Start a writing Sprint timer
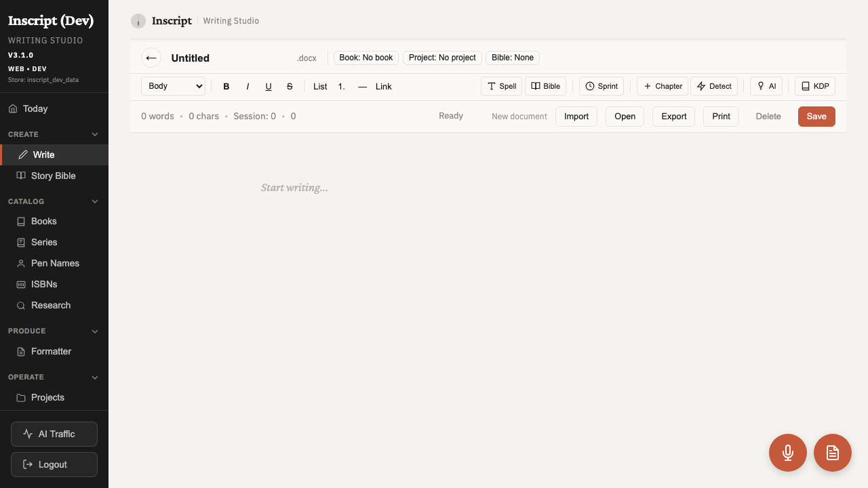 (x=601, y=86)
